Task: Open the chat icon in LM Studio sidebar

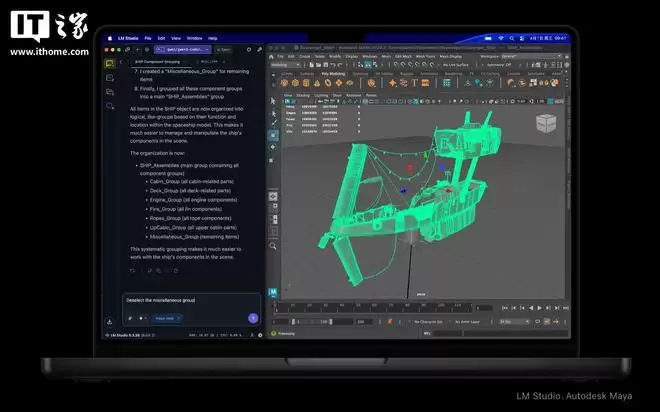Action: pyautogui.click(x=109, y=63)
